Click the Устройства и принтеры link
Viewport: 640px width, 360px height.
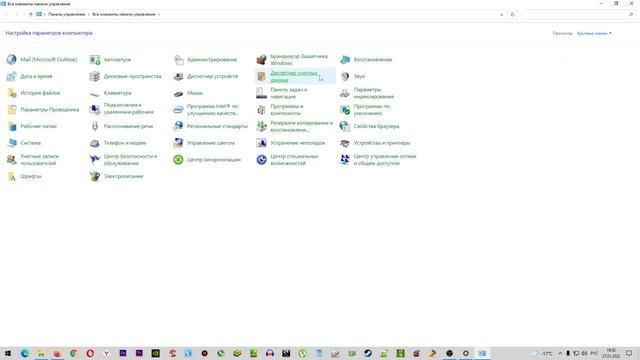point(382,143)
